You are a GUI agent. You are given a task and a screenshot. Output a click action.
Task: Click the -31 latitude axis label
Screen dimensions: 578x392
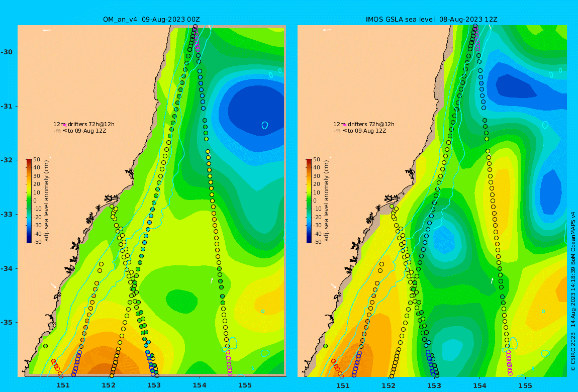8,106
